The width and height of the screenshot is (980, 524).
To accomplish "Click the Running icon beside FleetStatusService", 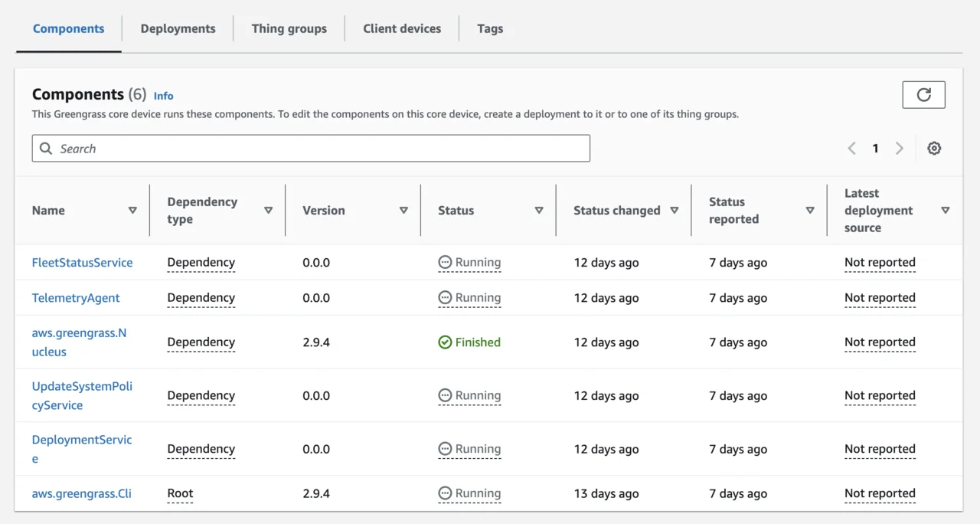I will [x=446, y=262].
